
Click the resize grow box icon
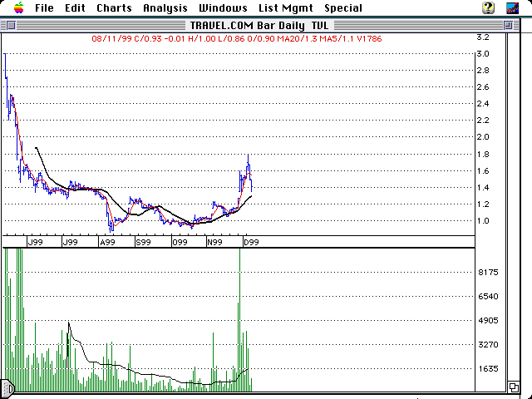514,387
